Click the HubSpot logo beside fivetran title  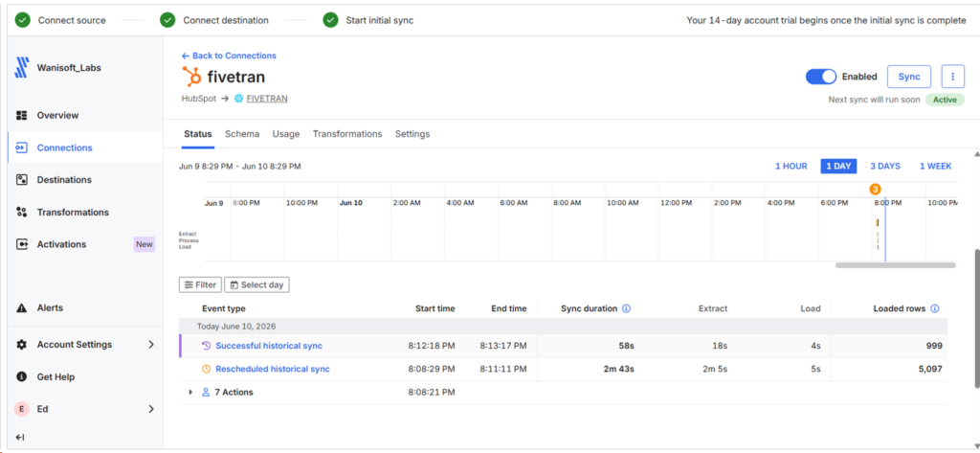coord(191,77)
